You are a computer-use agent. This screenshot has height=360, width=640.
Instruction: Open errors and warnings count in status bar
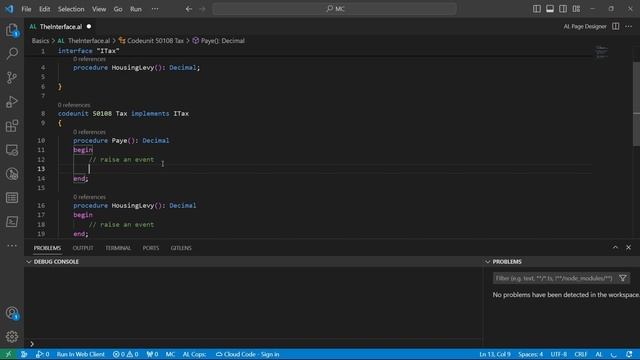tap(125, 354)
